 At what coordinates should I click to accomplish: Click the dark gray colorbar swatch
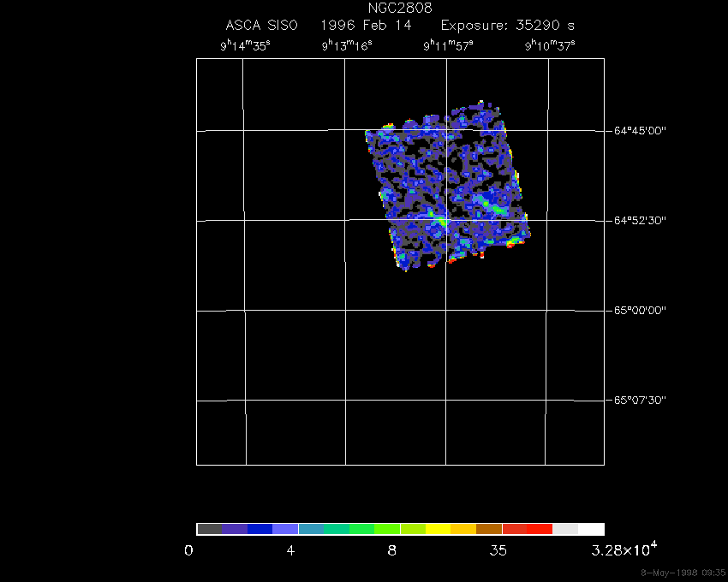pyautogui.click(x=210, y=529)
